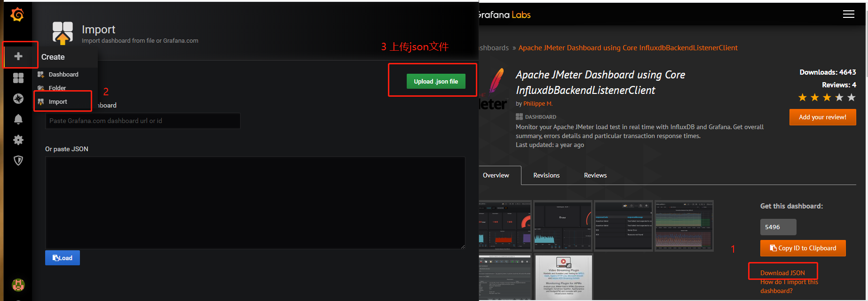
Task: Open the Philippe M. author link
Action: coord(538,104)
